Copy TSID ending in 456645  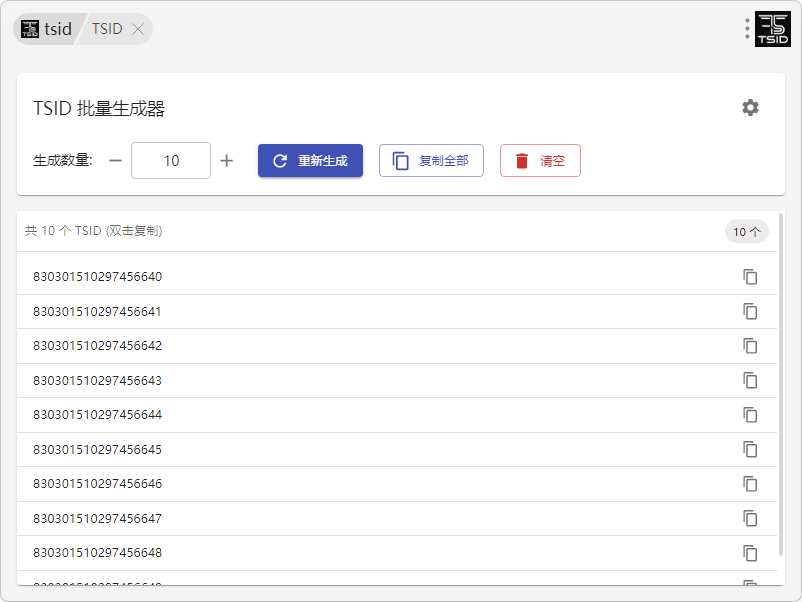(750, 450)
